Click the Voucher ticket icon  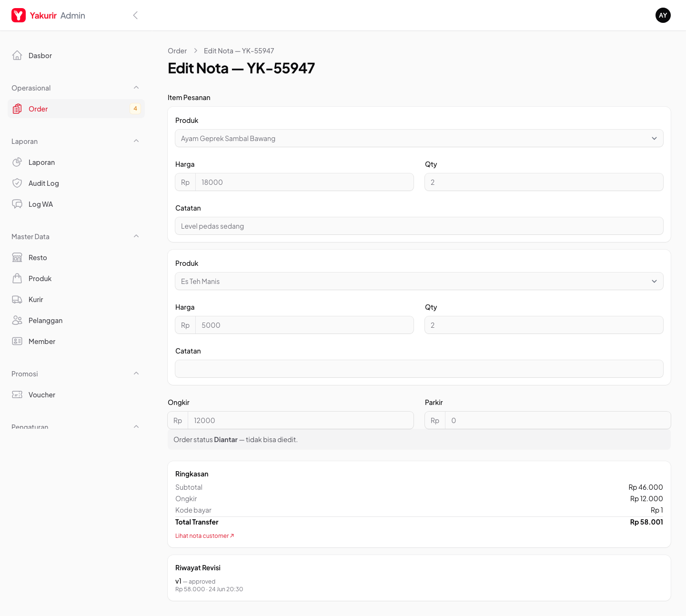[17, 394]
